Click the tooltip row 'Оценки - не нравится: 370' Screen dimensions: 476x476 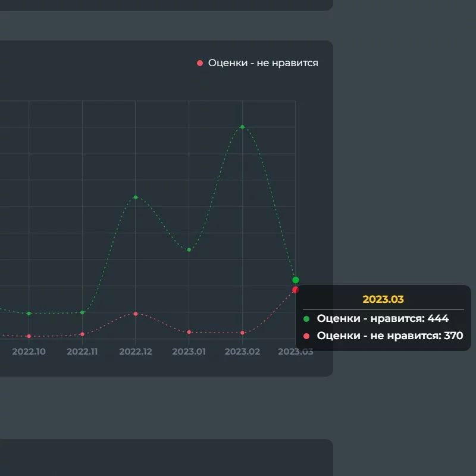click(x=383, y=336)
